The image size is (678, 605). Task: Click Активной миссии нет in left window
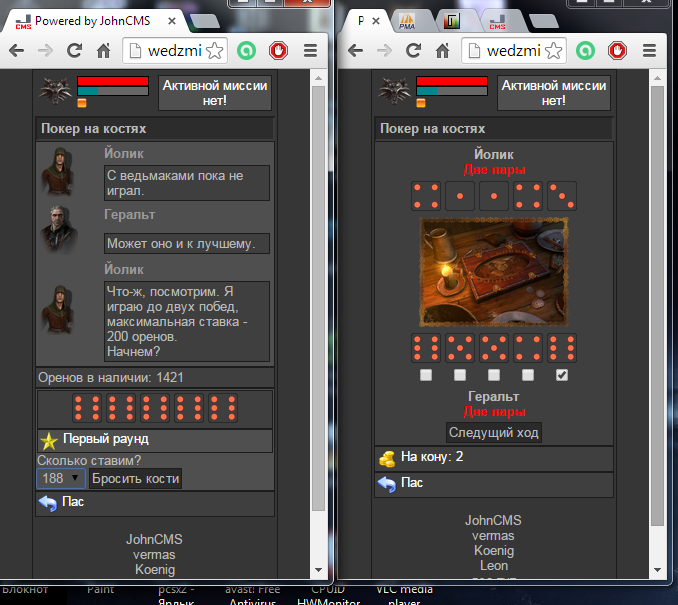pos(215,93)
